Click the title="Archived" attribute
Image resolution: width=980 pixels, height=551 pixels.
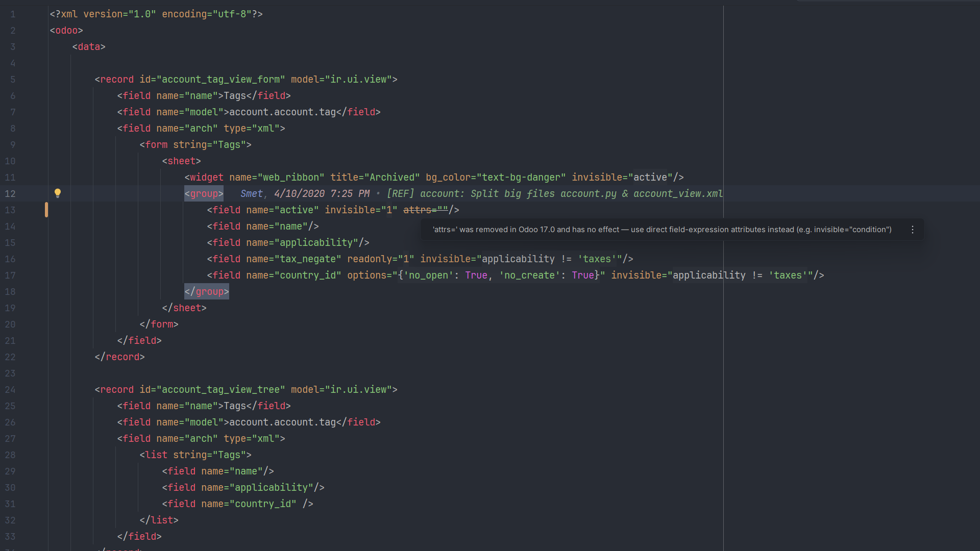click(x=375, y=177)
